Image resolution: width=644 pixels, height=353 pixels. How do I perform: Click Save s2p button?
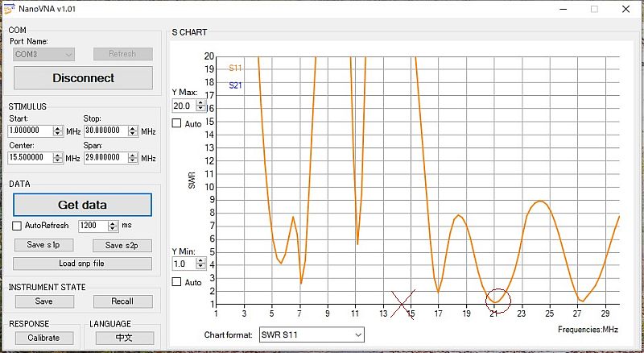coord(122,245)
